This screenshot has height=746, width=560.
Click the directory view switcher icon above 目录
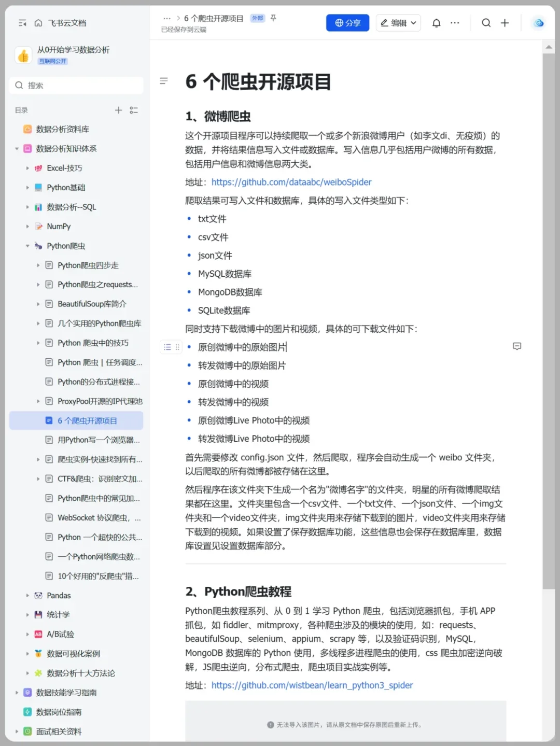(134, 110)
